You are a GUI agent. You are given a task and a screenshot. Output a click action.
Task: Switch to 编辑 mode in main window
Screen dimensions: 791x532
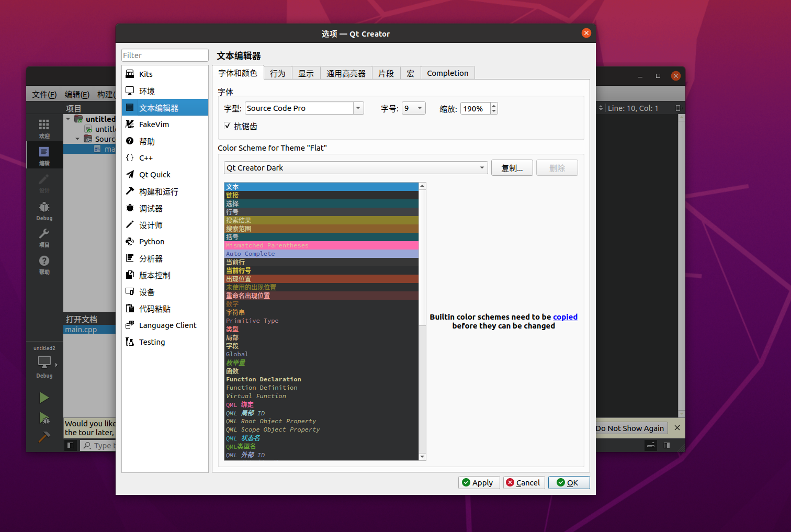click(44, 155)
